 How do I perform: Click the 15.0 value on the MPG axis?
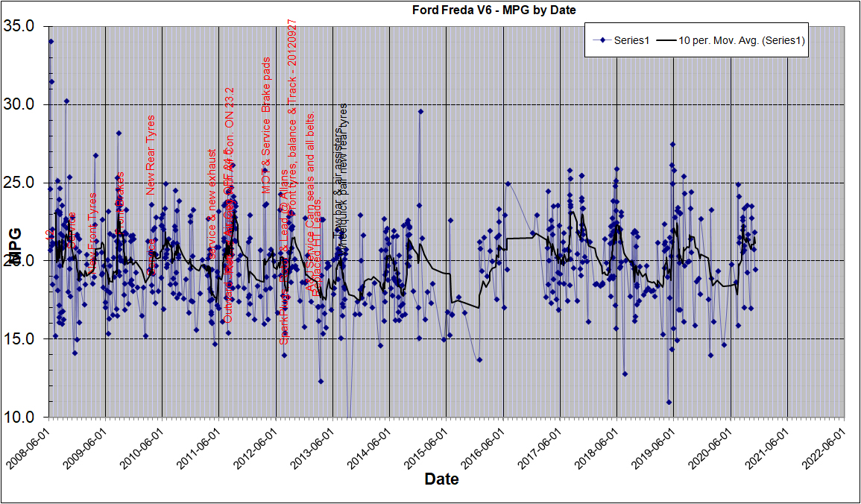[20, 338]
